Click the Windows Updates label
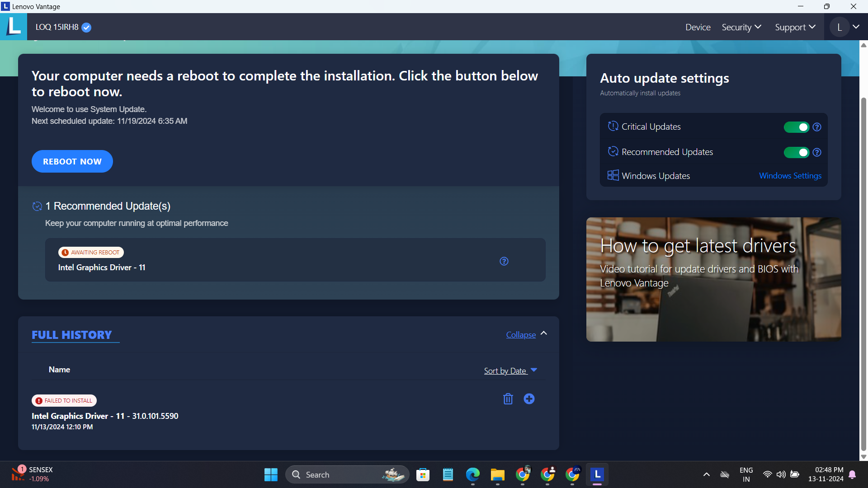The width and height of the screenshot is (868, 488). tap(656, 176)
